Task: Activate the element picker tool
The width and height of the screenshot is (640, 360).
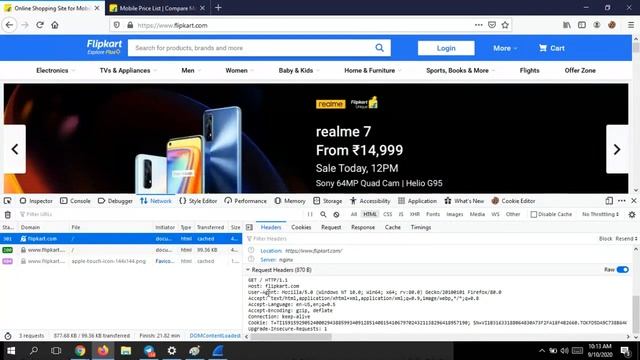Action: (7, 201)
